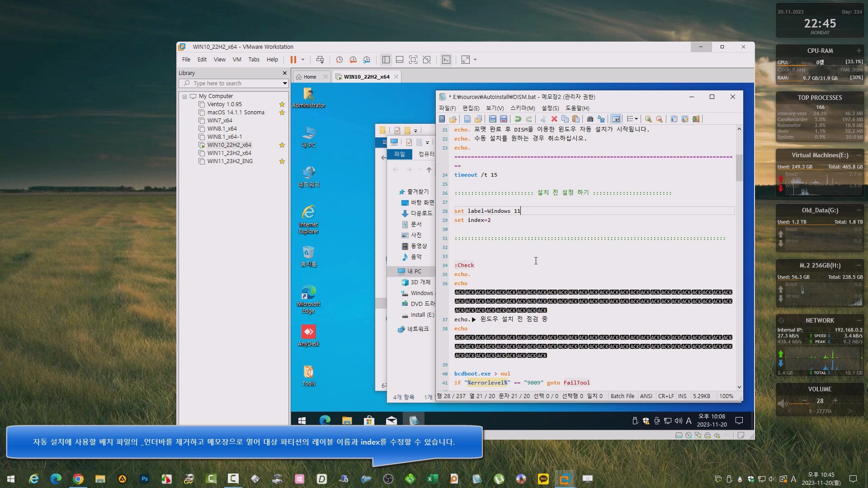Select macOS 14.1.1 Sonoma virtual machine
The width and height of the screenshot is (868, 488).
(x=236, y=113)
